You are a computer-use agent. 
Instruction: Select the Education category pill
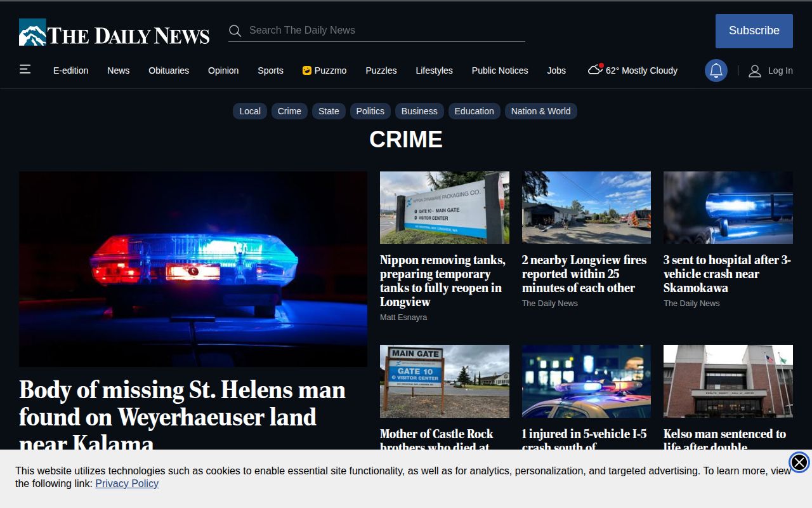(474, 111)
